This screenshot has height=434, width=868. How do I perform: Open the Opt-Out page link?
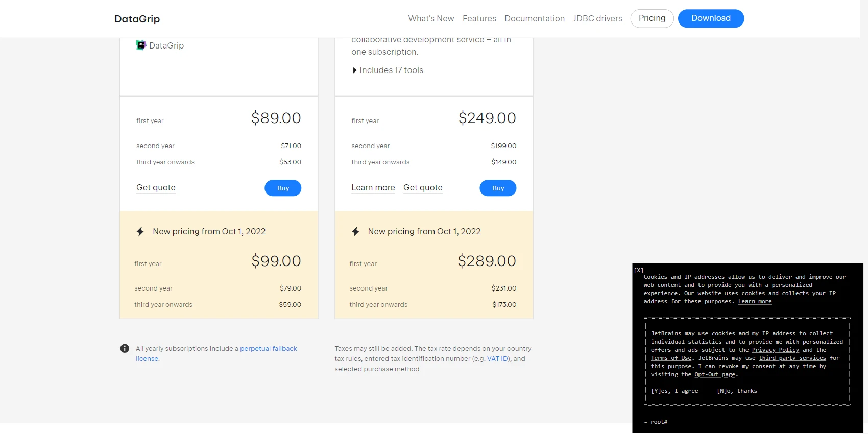[715, 375]
